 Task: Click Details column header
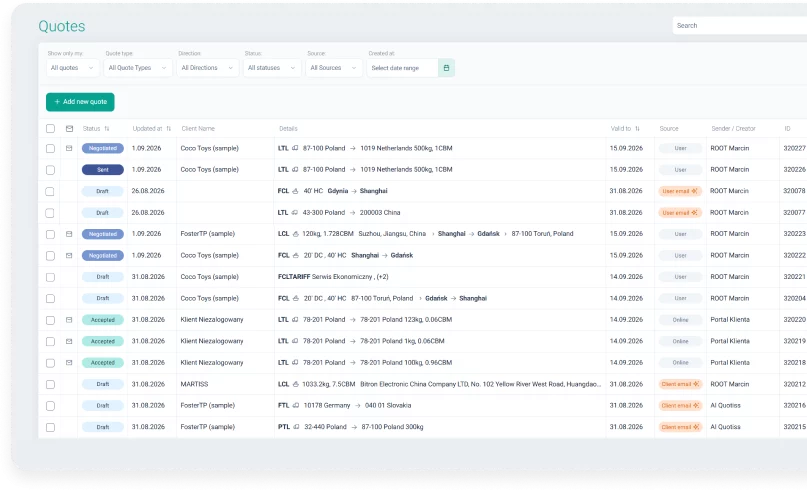[x=288, y=129]
